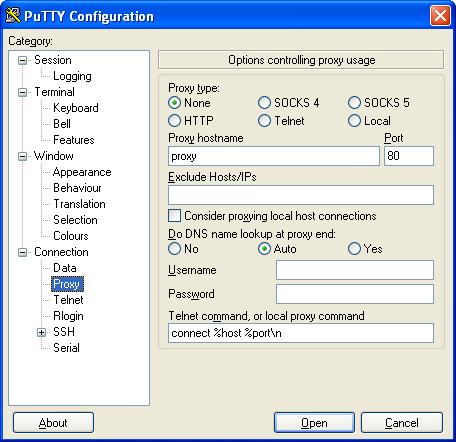Select the Telnet proxy type radio
The image size is (456, 442).
(264, 121)
